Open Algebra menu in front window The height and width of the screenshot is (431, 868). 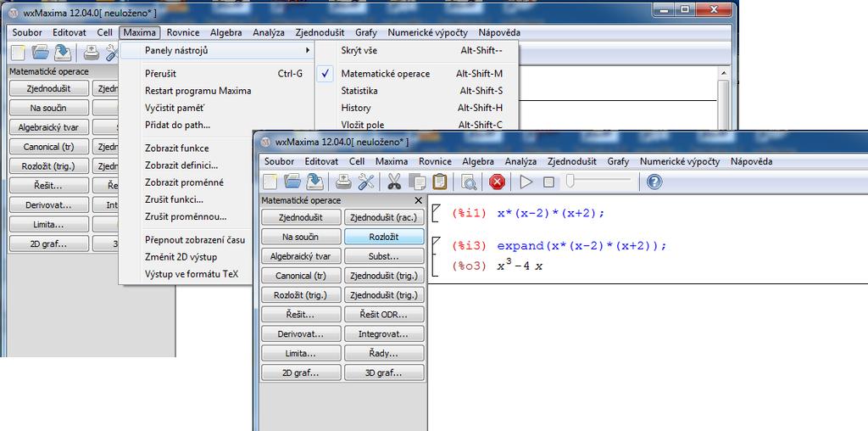tap(478, 162)
